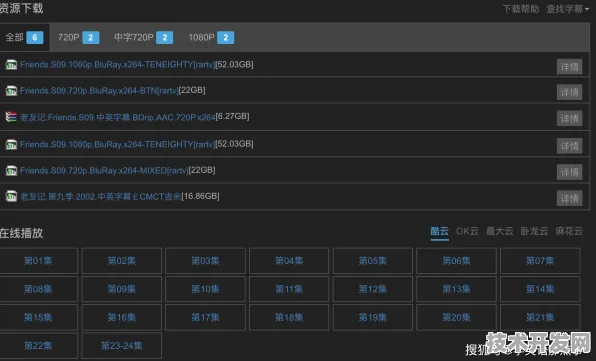596x361 pixels.
Task: Play episode 第06集
Action: [456, 261]
